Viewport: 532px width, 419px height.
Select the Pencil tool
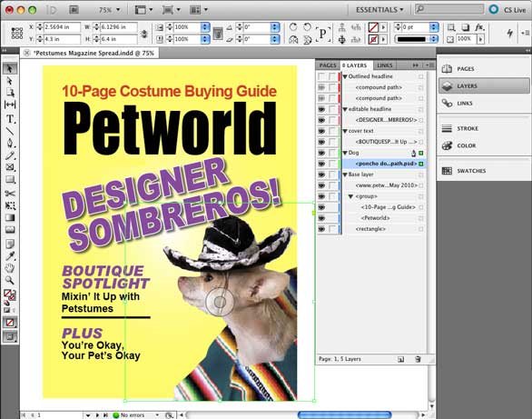click(x=10, y=155)
